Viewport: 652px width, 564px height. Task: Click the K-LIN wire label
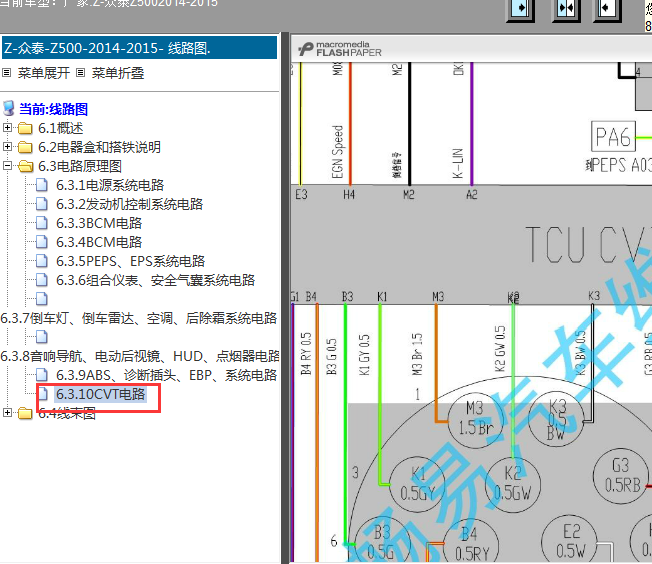point(457,163)
